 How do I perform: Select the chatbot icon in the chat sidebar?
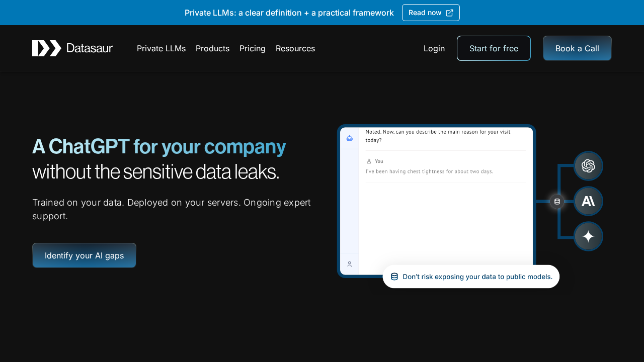click(x=349, y=138)
